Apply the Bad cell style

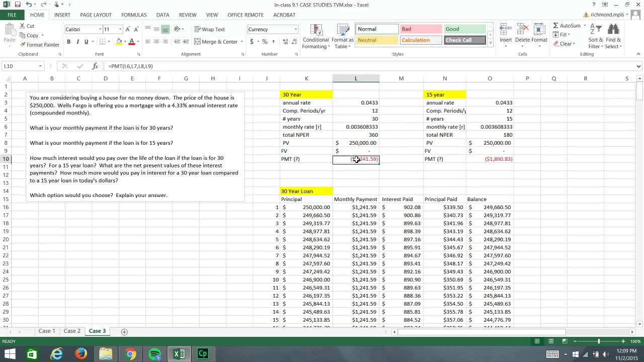point(421,29)
